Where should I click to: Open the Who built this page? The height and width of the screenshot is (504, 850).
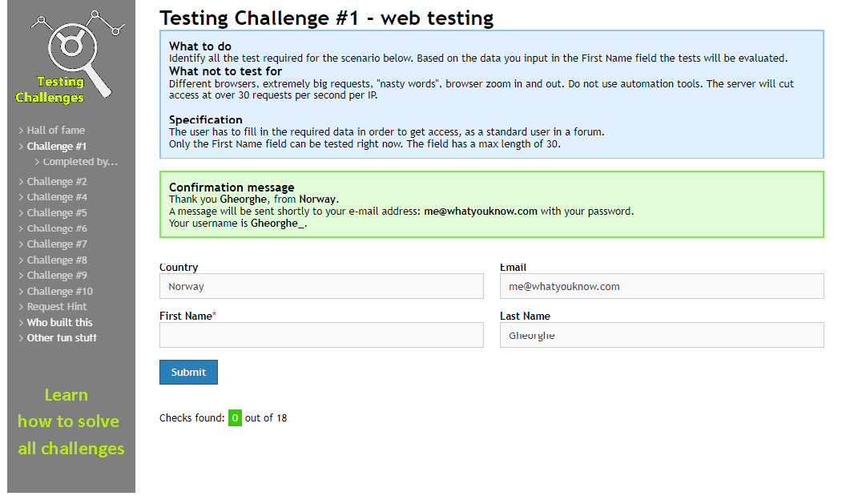[59, 322]
